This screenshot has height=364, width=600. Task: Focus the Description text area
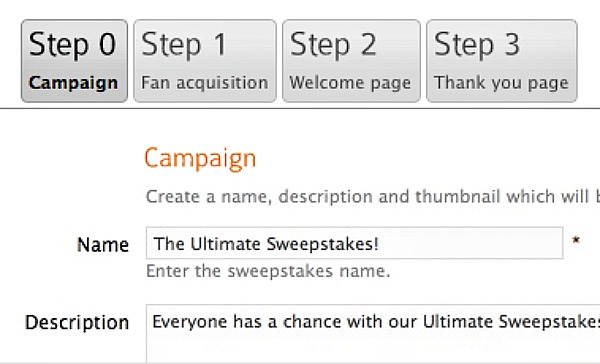tap(373, 334)
